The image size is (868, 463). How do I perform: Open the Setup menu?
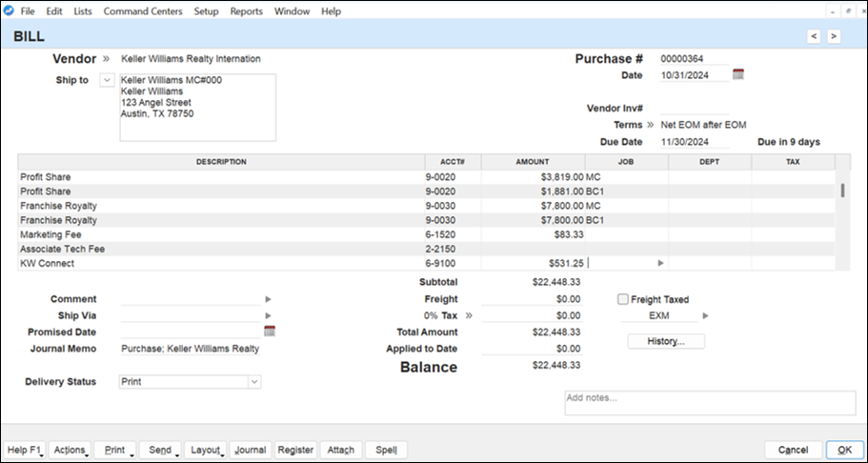[x=207, y=11]
